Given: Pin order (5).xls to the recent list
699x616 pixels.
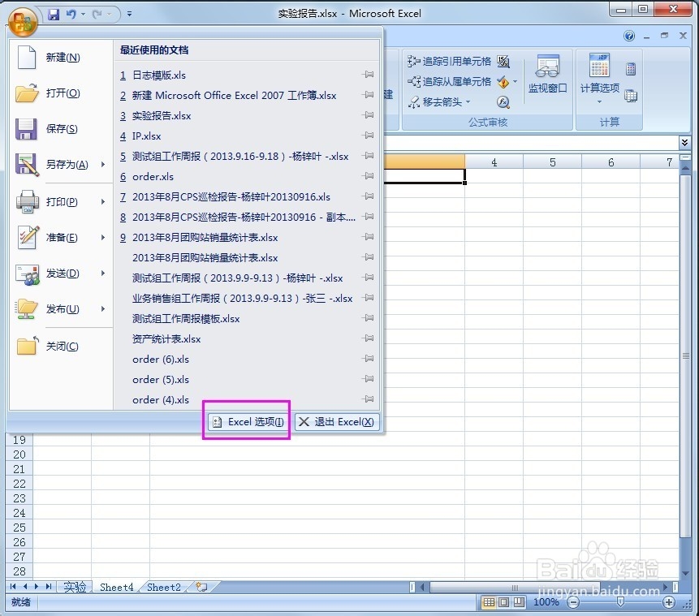Looking at the screenshot, I should 368,378.
